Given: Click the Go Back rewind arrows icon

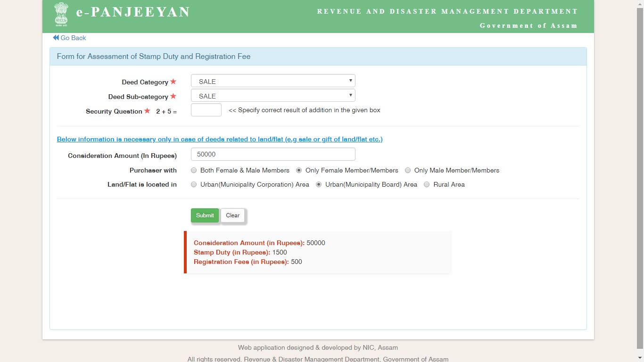Looking at the screenshot, I should 55,38.
